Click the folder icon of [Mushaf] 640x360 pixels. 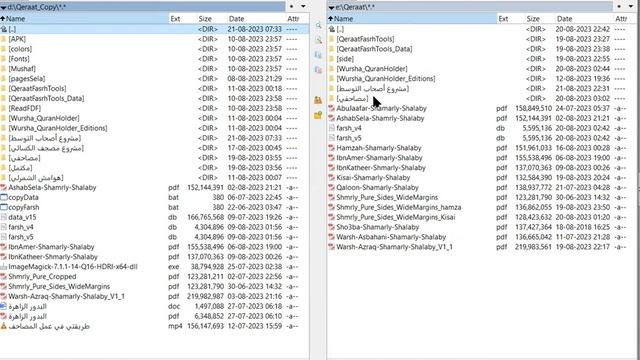(x=4, y=69)
